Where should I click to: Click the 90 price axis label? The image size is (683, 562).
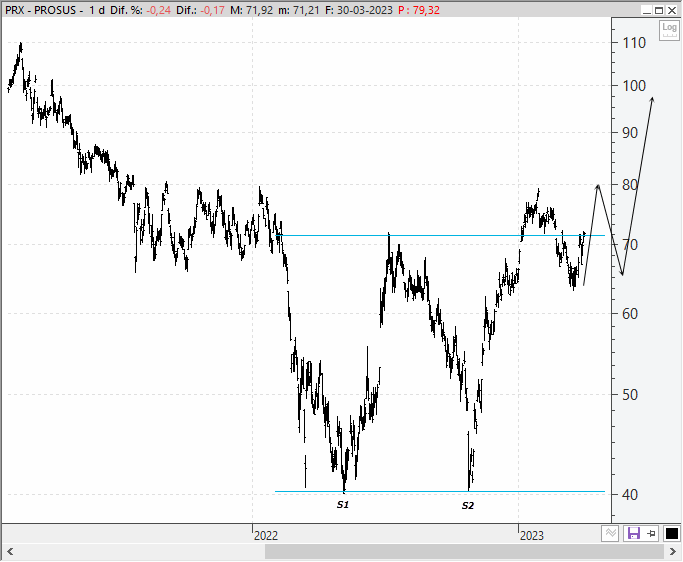click(630, 133)
